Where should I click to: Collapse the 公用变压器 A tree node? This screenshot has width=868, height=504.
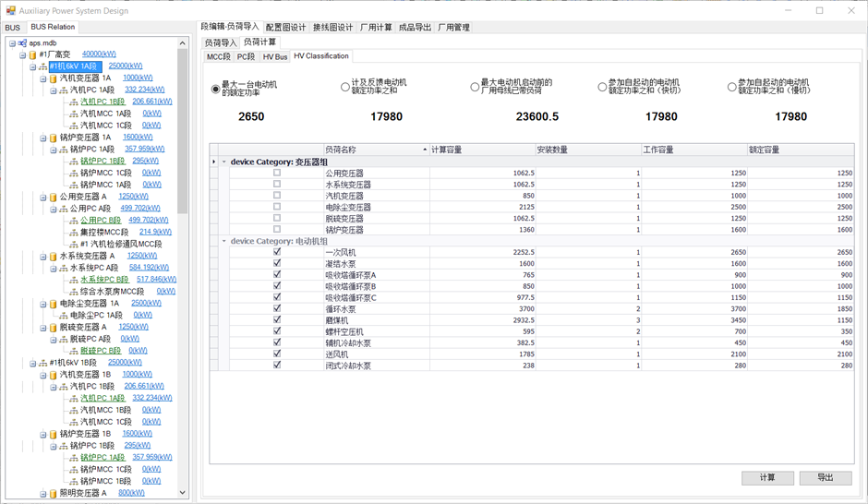43,197
